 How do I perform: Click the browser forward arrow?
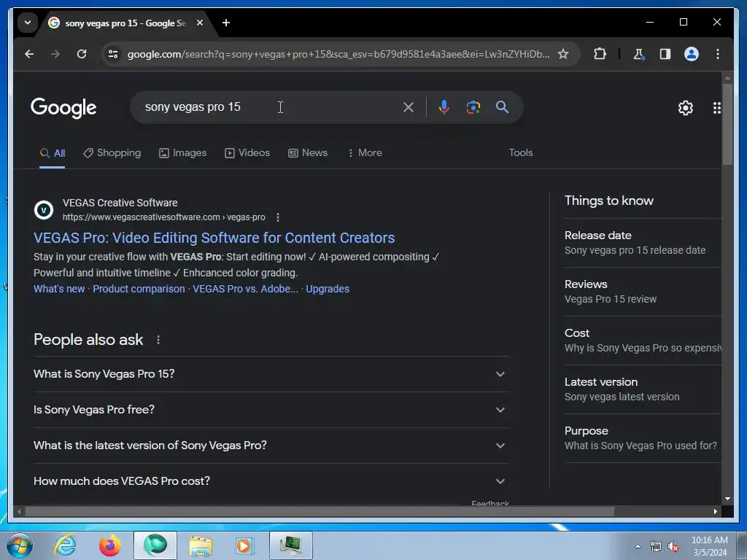[x=55, y=54]
